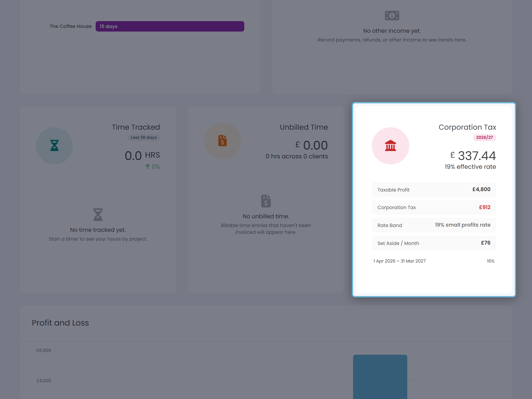Click the £76 set aside value
The width and height of the screenshot is (532, 399).
(486, 243)
